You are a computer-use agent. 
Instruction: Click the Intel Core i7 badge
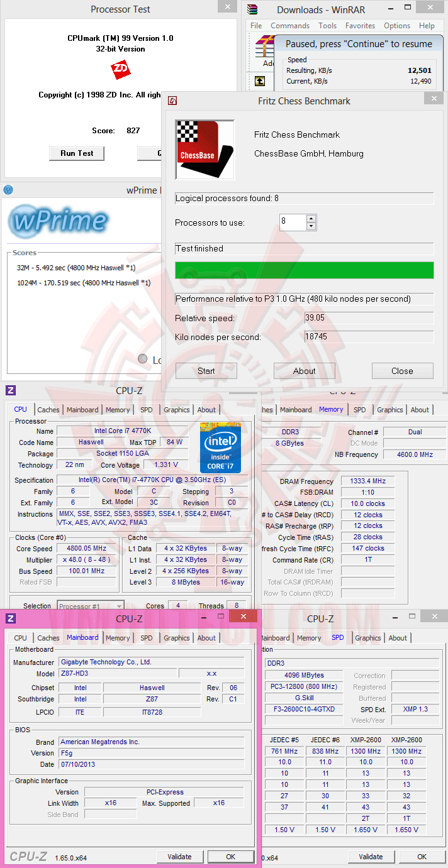tap(221, 448)
